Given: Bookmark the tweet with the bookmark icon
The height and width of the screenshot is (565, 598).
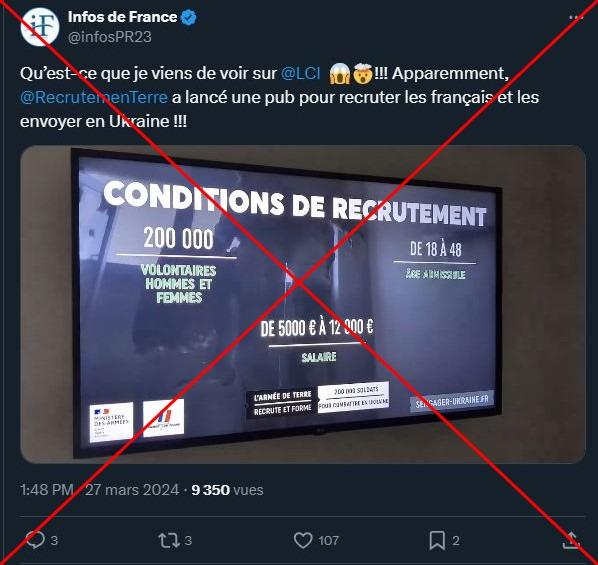Looking at the screenshot, I should click(x=437, y=540).
